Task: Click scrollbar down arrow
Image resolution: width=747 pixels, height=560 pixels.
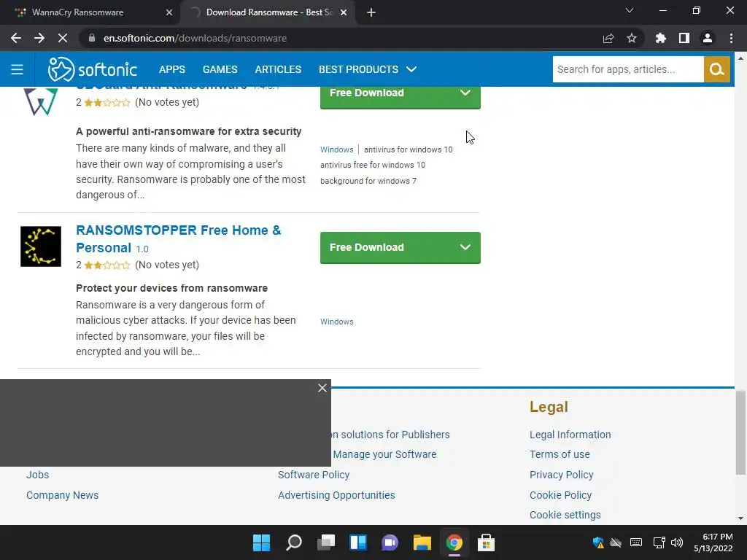Action: 740,518
